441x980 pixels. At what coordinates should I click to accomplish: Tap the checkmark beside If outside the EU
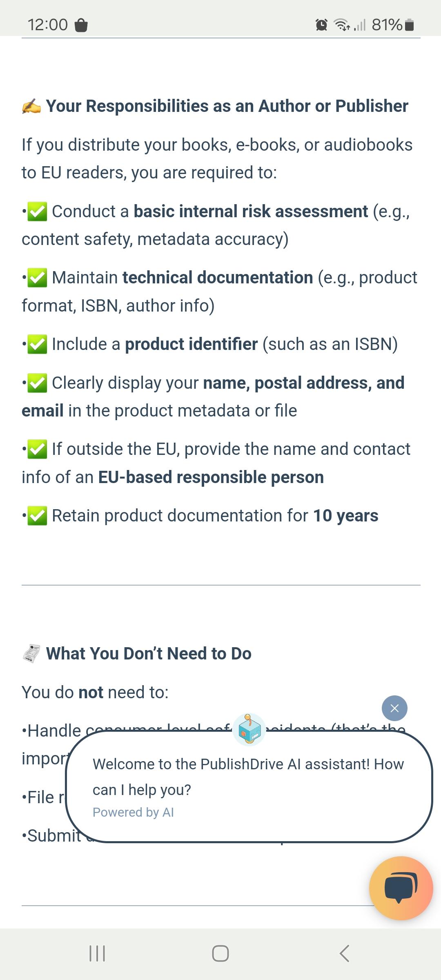37,449
